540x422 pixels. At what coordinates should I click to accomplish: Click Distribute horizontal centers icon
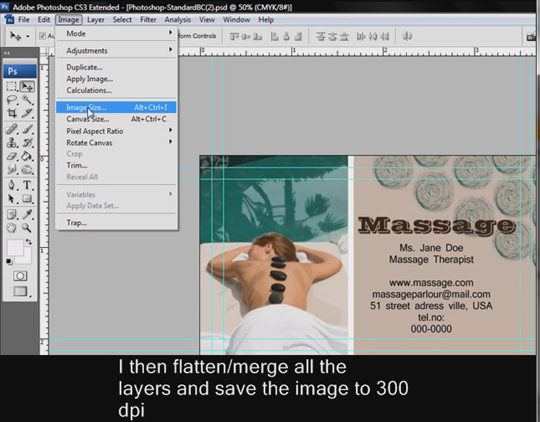tap(373, 36)
